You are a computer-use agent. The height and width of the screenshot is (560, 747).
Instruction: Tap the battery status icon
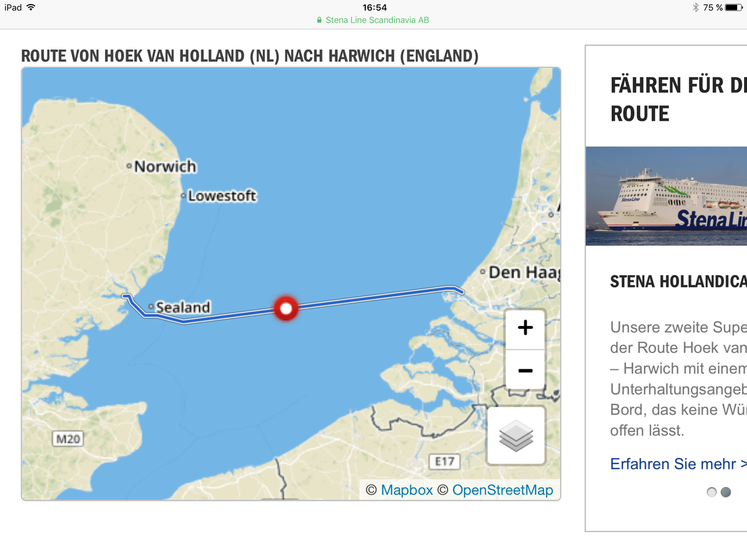(x=734, y=8)
